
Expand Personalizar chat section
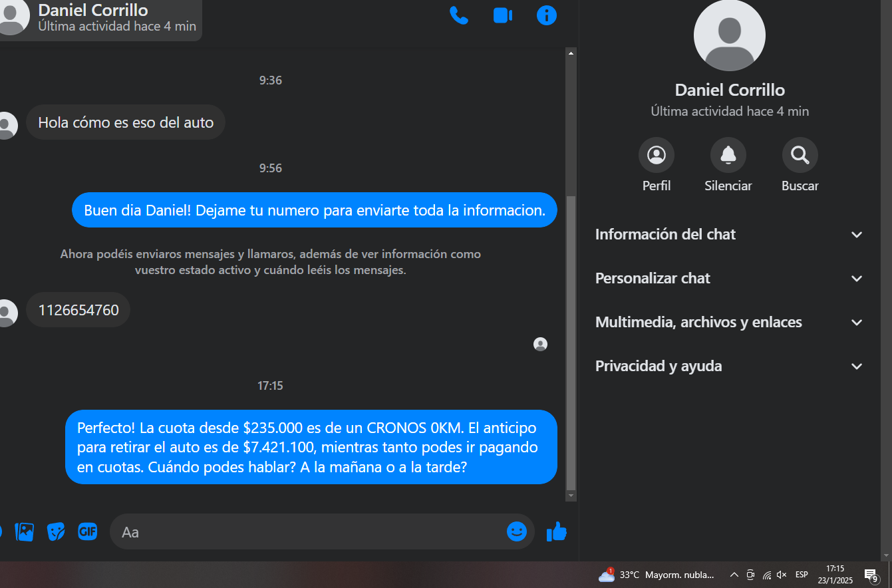730,278
